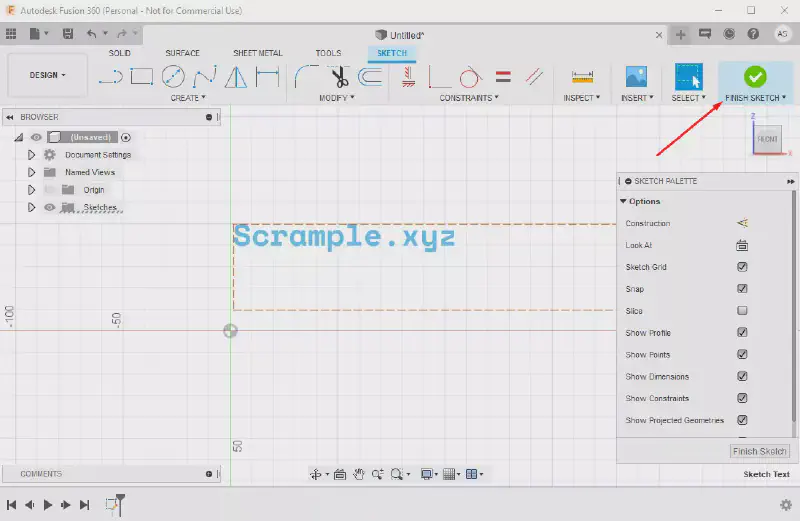
Task: Uncheck the Sketch Grid checkbox
Action: point(742,267)
